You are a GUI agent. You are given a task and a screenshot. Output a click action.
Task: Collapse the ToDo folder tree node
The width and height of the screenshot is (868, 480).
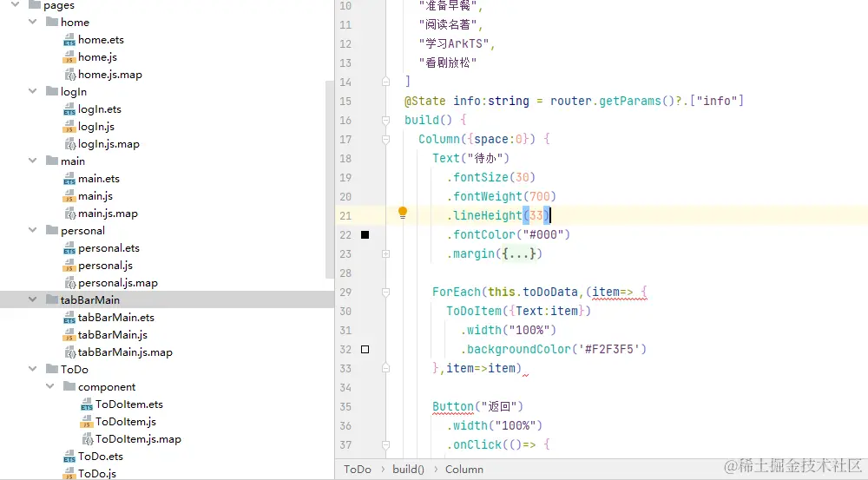[x=33, y=369]
